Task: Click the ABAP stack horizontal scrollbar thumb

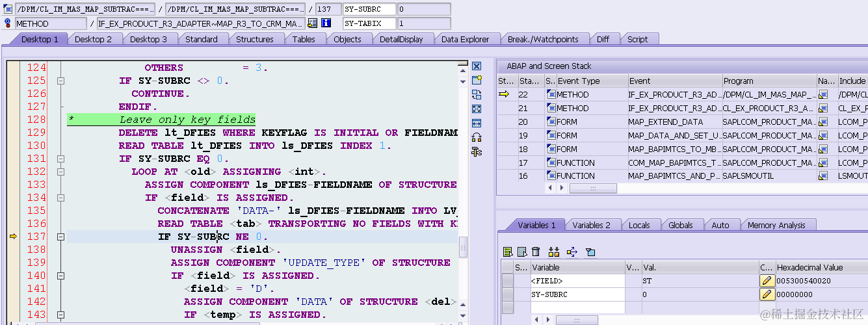Action: click(x=593, y=188)
